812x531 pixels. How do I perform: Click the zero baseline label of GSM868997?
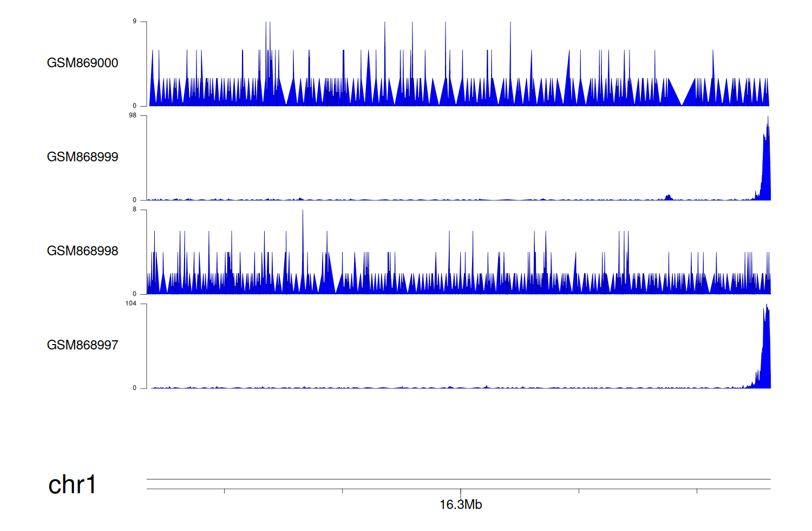coord(134,388)
